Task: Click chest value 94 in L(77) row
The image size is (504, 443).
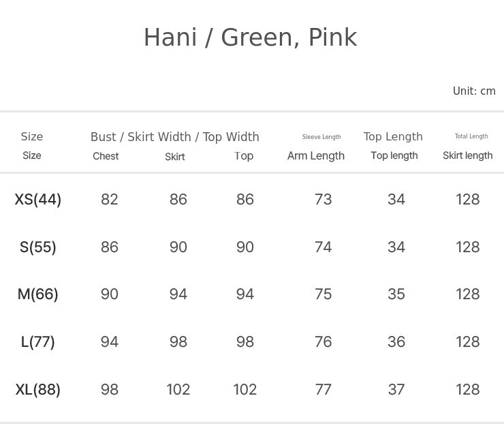Action: click(x=110, y=342)
